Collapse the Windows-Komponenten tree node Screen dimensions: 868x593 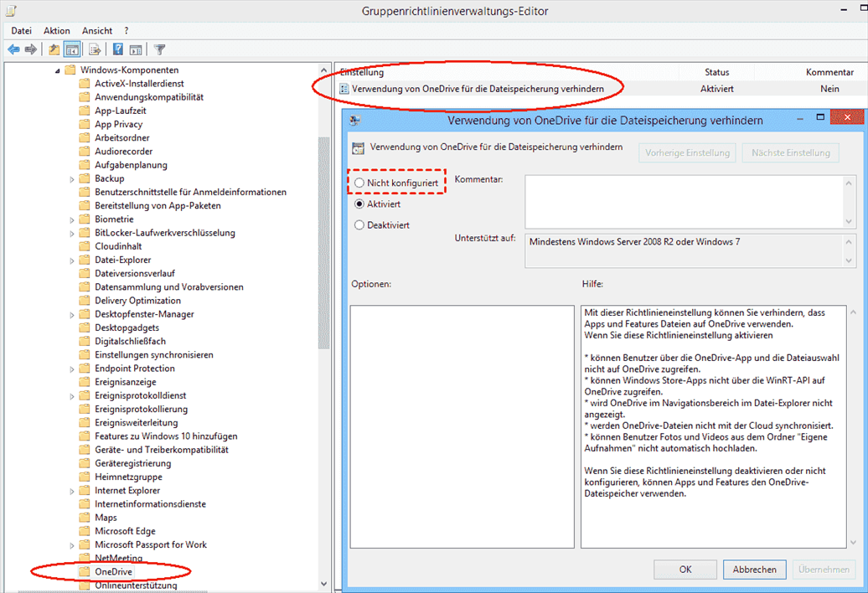(58, 71)
